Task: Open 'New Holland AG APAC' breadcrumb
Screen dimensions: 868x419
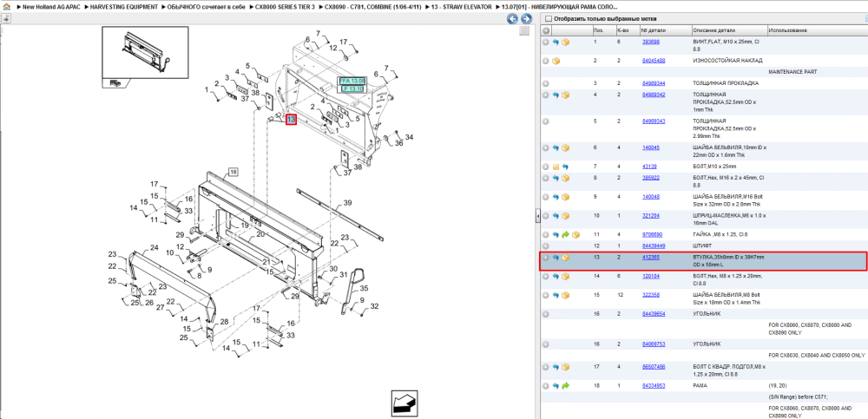Action: click(x=52, y=7)
